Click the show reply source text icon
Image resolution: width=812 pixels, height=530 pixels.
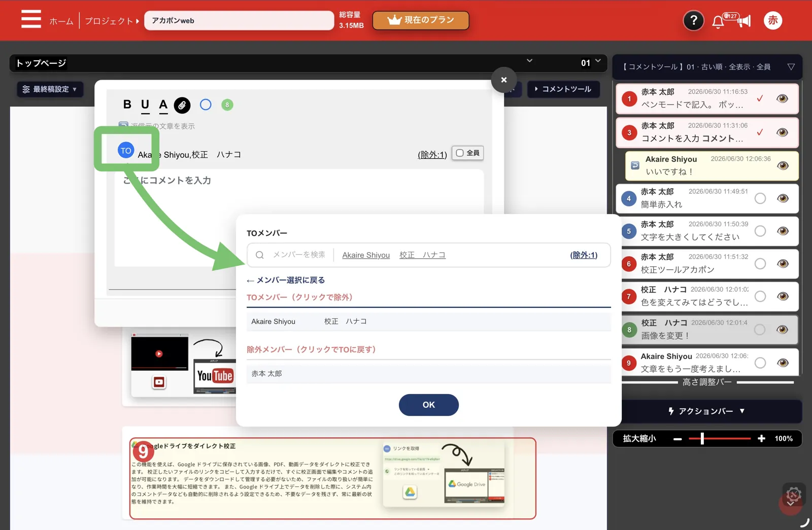(123, 125)
